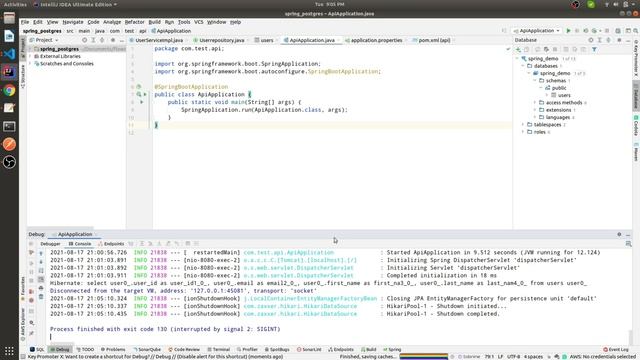Screen dimensions: 640x360
Task: Open the VCS menu
Action: [x=198, y=22]
